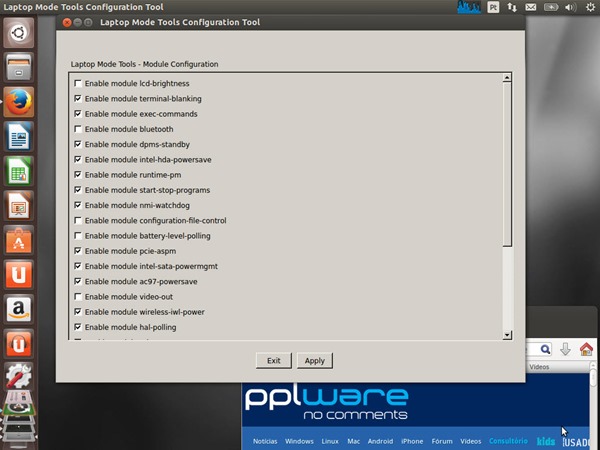This screenshot has width=600, height=450.
Task: Disable module nmi-watchdog checkbox
Action: tap(78, 205)
